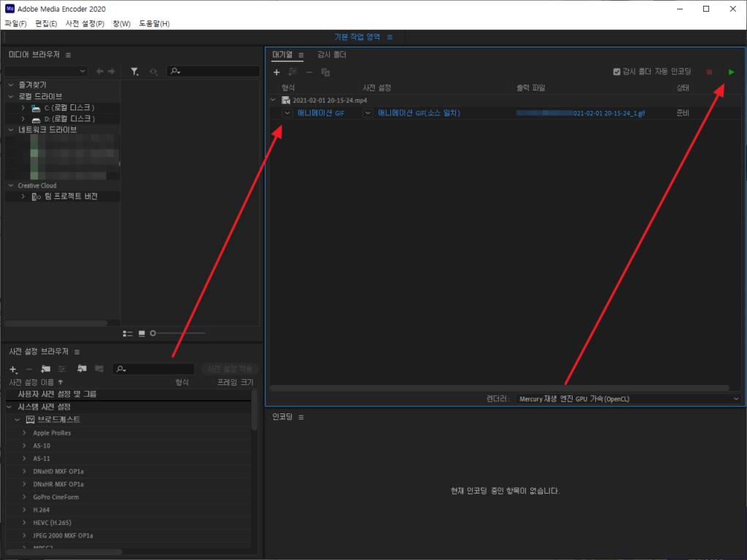Viewport: 747px width, 560px height.
Task: Open the 파일(F) menu
Action: 15,23
